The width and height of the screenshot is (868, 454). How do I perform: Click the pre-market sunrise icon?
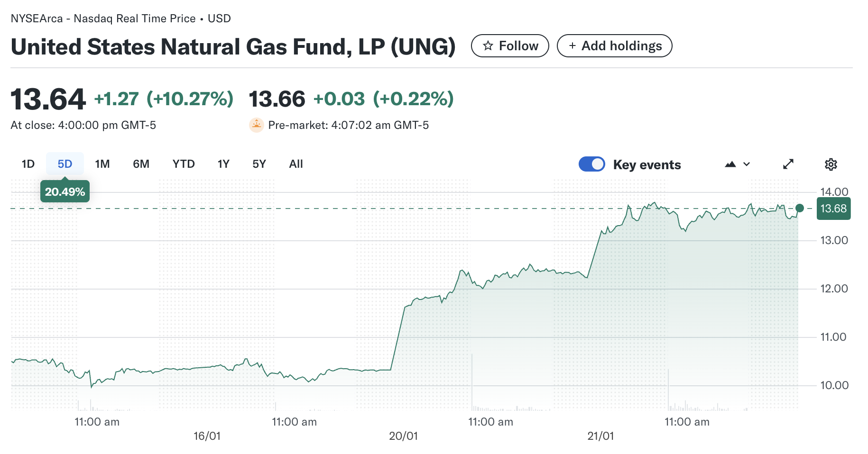click(257, 125)
